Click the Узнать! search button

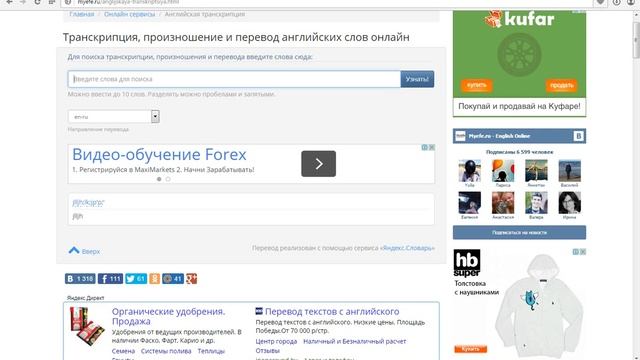click(417, 79)
